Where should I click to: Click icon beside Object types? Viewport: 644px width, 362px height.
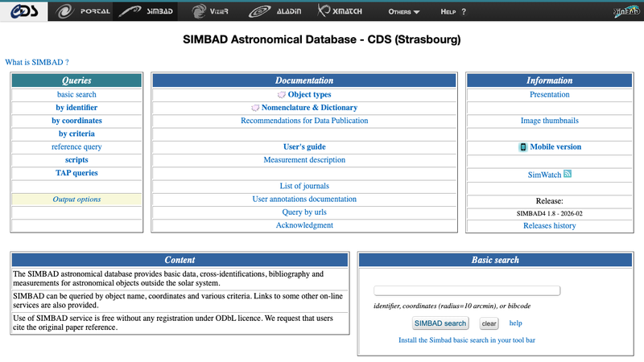(281, 95)
